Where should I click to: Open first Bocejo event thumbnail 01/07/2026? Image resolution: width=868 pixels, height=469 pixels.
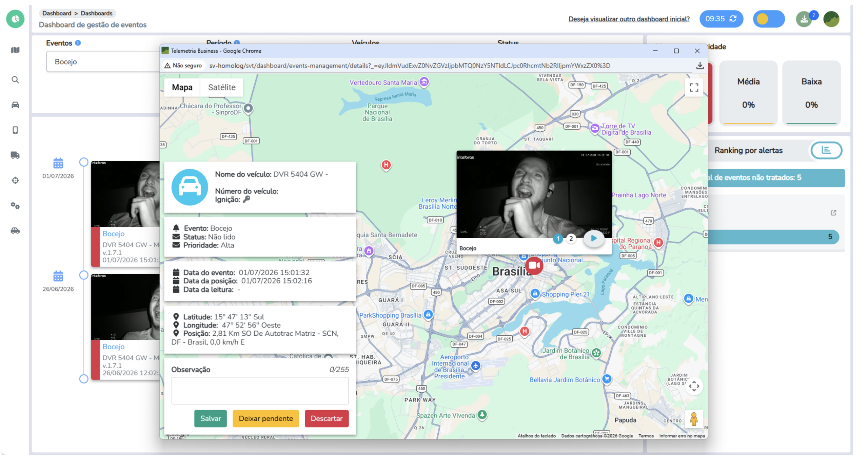(x=125, y=194)
